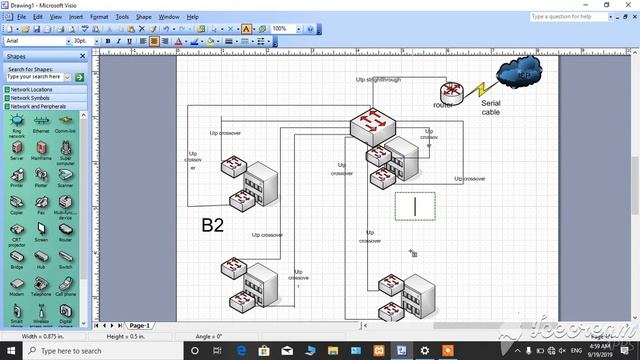Click green search arrow for shapes

[x=80, y=77]
